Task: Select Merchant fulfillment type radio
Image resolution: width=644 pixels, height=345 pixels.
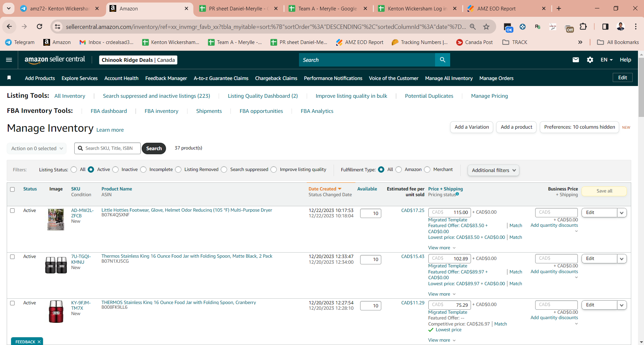Action: [x=427, y=170]
